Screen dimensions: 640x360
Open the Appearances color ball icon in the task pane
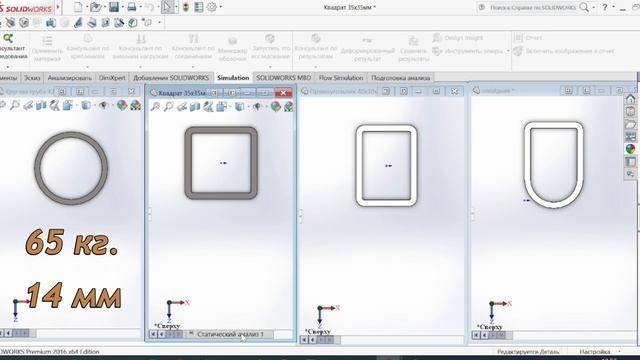pyautogui.click(x=630, y=149)
